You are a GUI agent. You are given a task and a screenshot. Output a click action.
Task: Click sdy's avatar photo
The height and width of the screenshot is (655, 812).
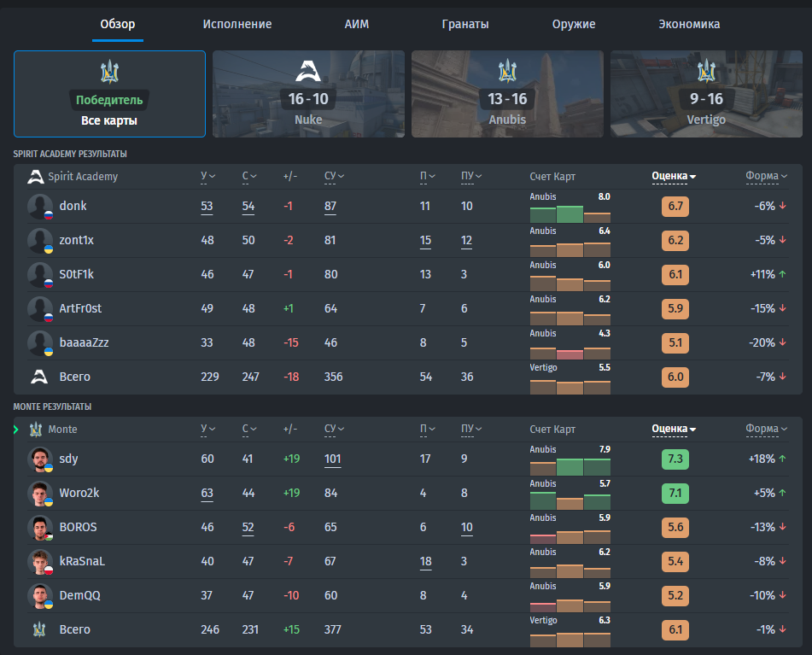[x=40, y=459]
